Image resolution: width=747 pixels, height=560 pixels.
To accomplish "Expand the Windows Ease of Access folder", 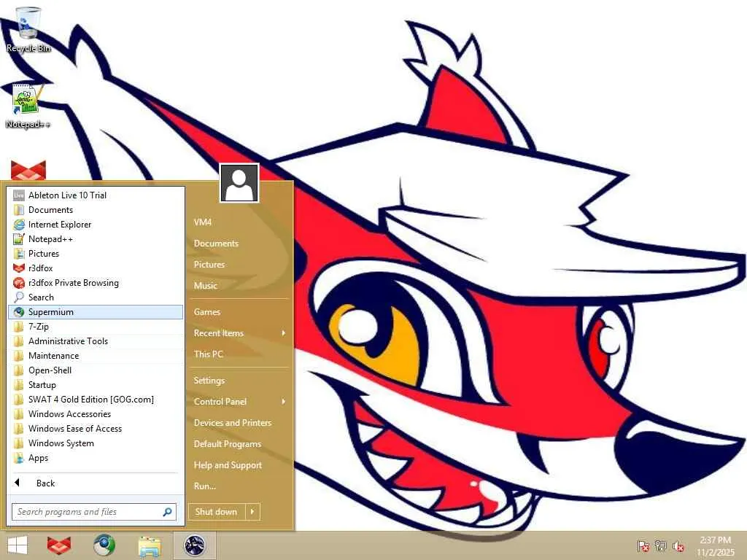I will click(96, 429).
